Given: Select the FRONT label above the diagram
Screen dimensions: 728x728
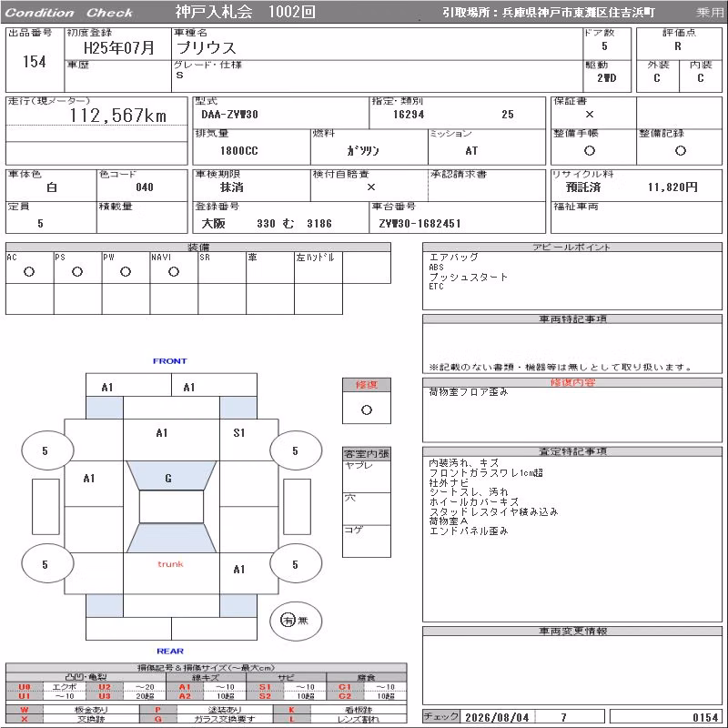Looking at the screenshot, I should (x=170, y=360).
